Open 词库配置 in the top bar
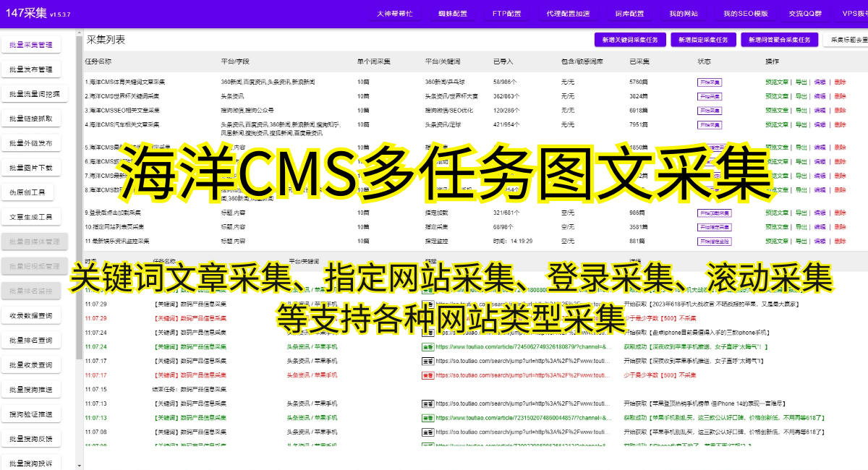Image resolution: width=868 pixels, height=470 pixels. (629, 13)
